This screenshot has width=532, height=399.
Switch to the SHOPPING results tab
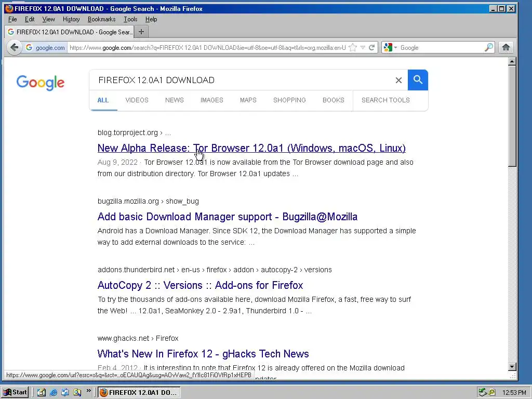pyautogui.click(x=289, y=100)
